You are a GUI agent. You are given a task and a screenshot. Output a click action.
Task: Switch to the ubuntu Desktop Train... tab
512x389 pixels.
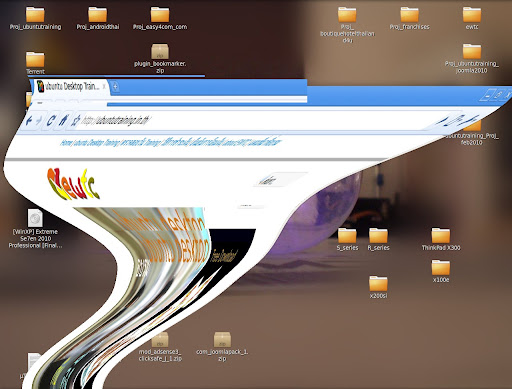tap(72, 87)
